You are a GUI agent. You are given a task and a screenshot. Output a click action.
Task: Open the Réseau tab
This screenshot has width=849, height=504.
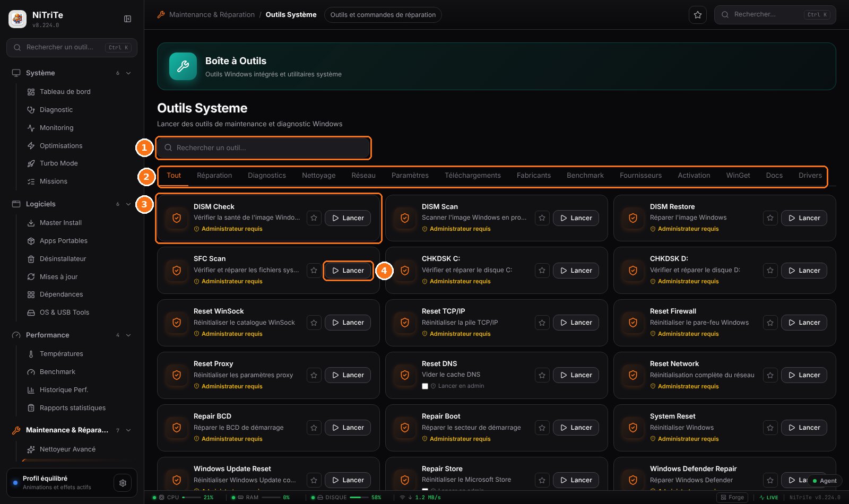click(x=363, y=176)
